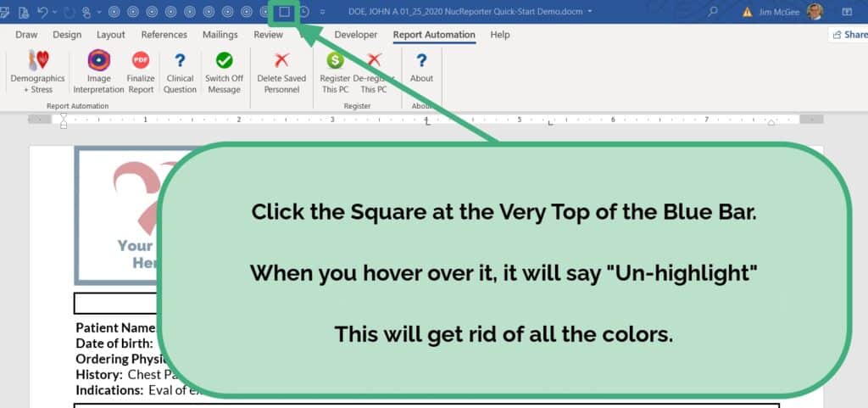Expand Customize Quick Access Toolbar menu

click(322, 12)
